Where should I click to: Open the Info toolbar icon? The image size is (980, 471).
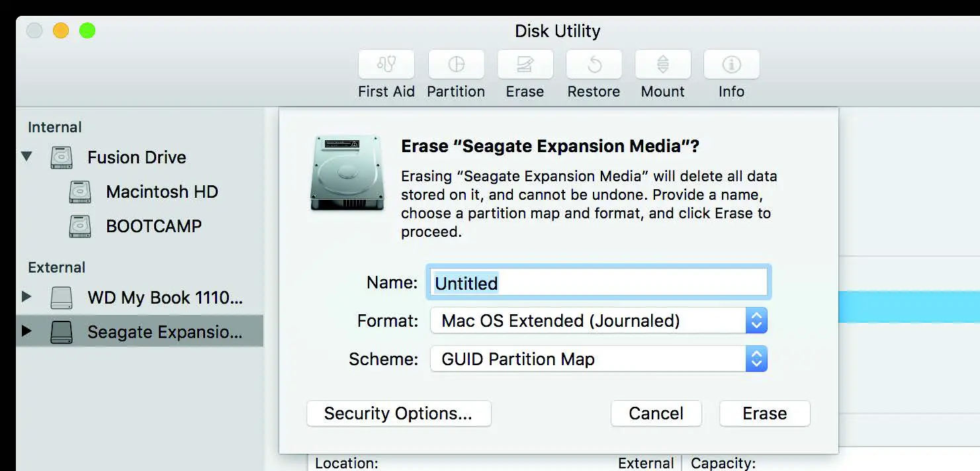pos(731,65)
